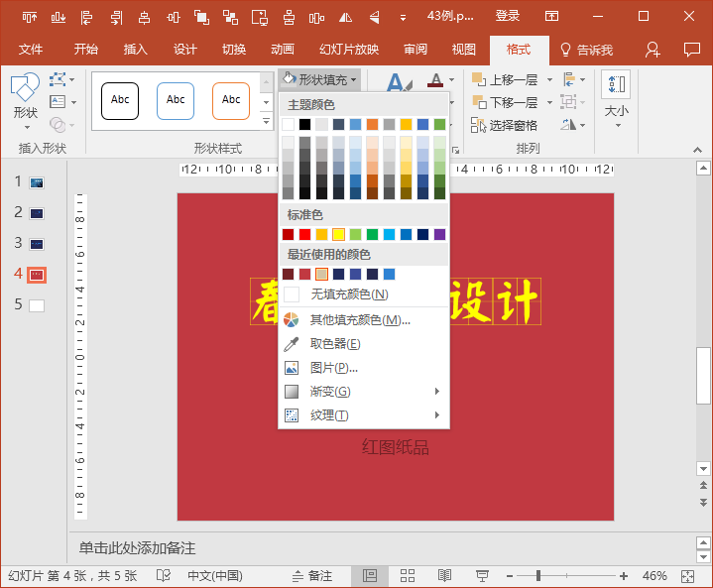Screen dimensions: 713x588
Task: Choose 图片(P)... fill option
Action: coord(364,368)
